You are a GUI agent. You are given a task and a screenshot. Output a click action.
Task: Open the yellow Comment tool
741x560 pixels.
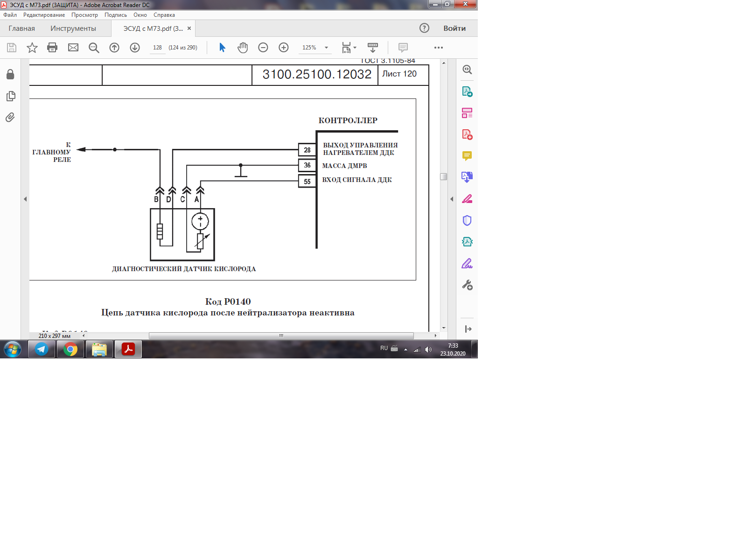[x=467, y=156]
